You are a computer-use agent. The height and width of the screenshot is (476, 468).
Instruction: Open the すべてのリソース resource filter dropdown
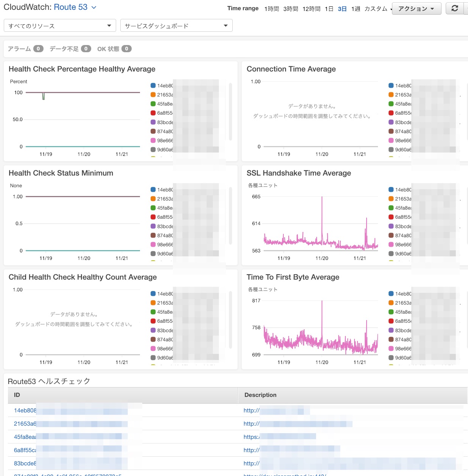59,25
